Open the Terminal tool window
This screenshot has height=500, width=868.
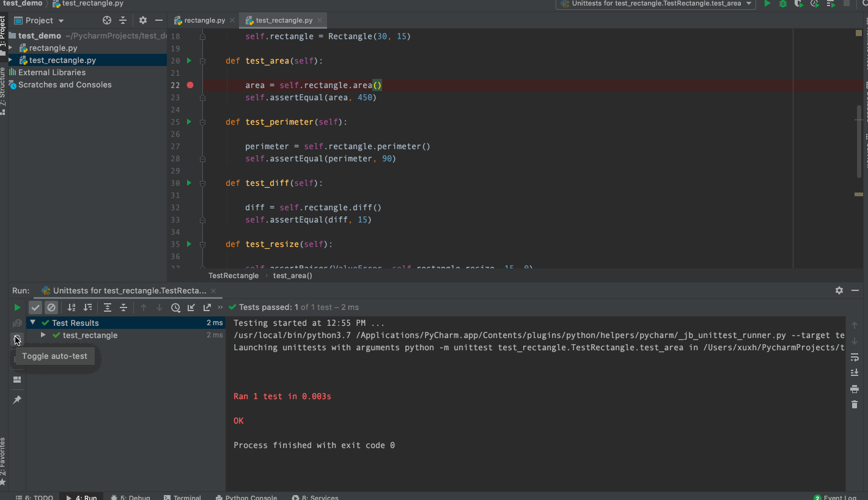click(x=182, y=497)
